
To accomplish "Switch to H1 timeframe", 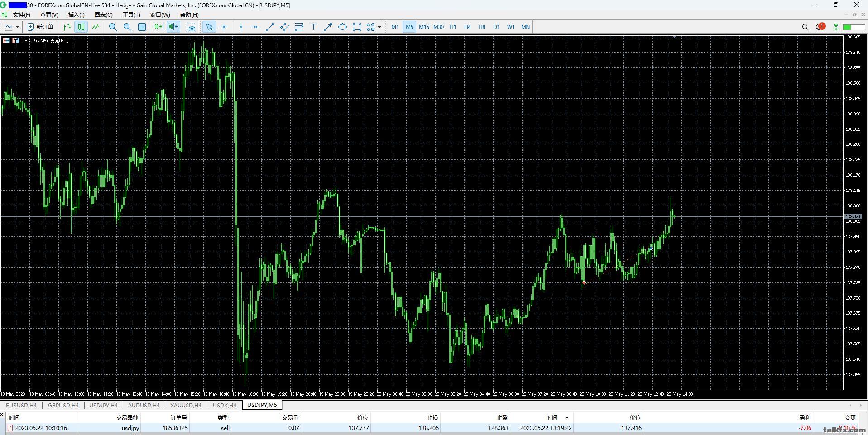I will pyautogui.click(x=453, y=27).
